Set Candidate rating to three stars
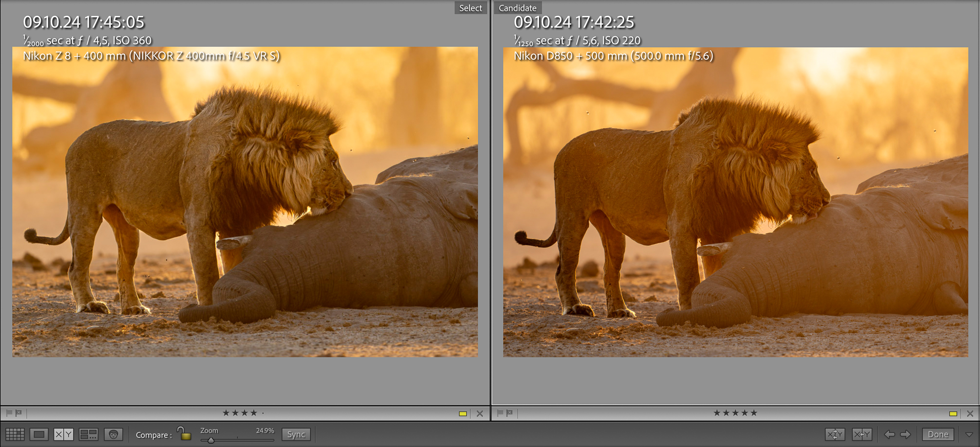This screenshot has width=980, height=447. pos(735,413)
